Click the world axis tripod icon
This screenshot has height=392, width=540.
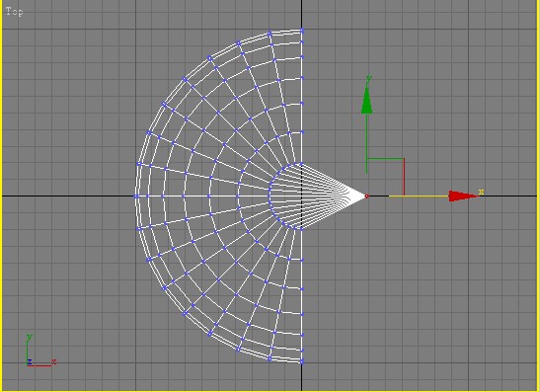(40, 351)
